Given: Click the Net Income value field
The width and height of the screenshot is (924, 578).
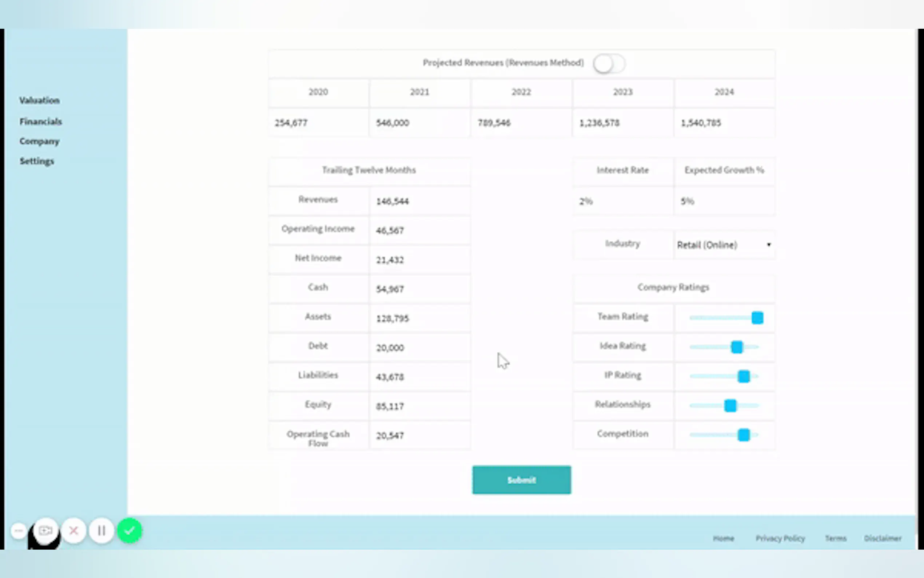Looking at the screenshot, I should coord(419,260).
